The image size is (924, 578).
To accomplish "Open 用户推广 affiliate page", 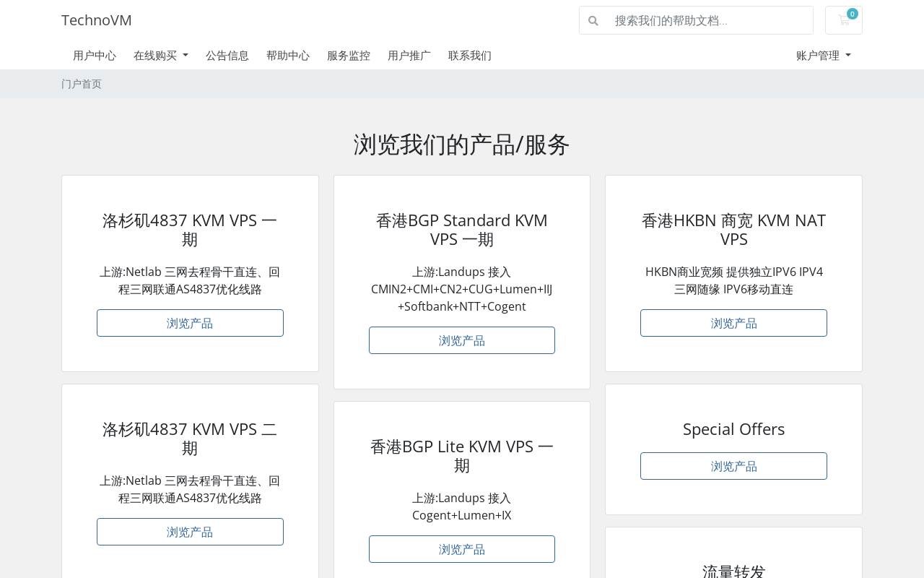I will 409,56.
